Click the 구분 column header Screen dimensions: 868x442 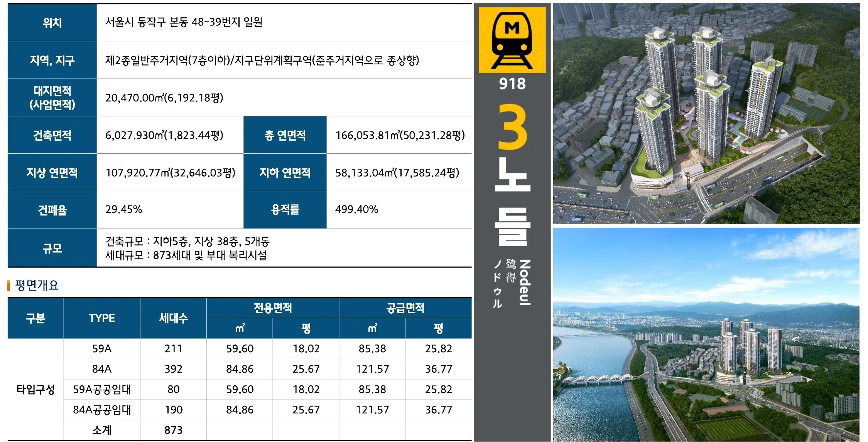[x=35, y=318]
